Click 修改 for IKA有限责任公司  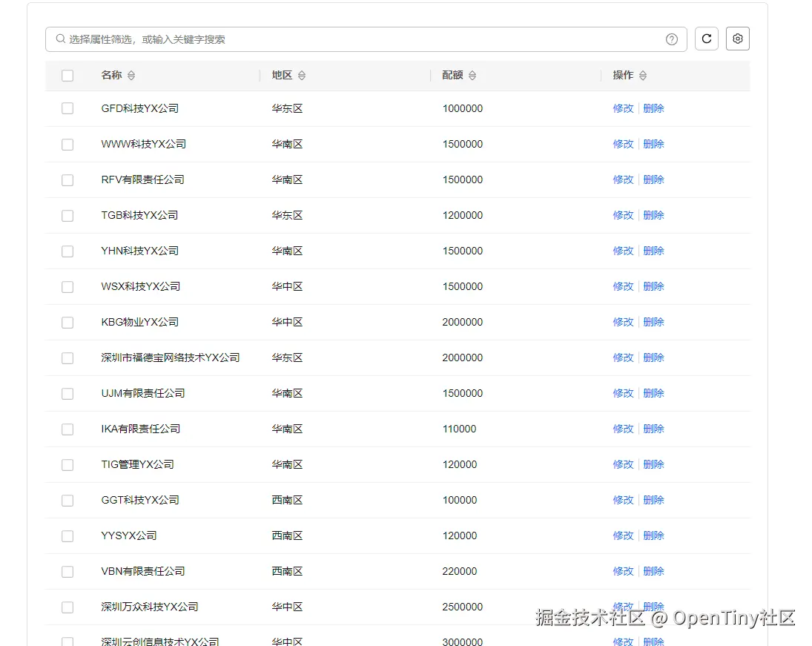(x=623, y=429)
